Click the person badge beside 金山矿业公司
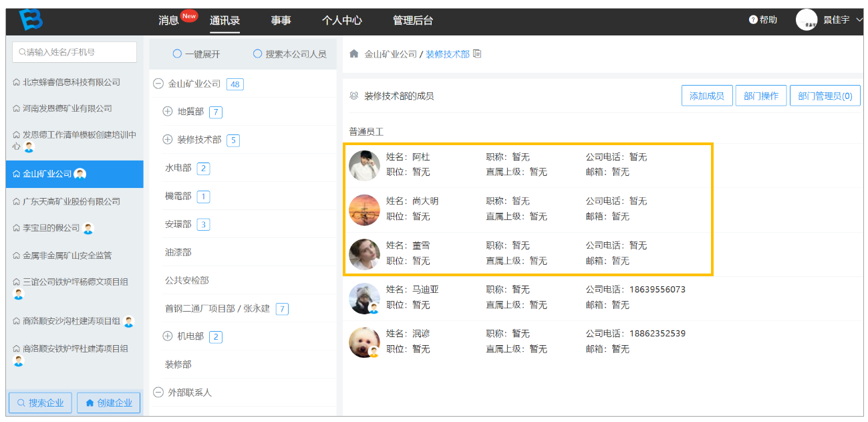 80,174
